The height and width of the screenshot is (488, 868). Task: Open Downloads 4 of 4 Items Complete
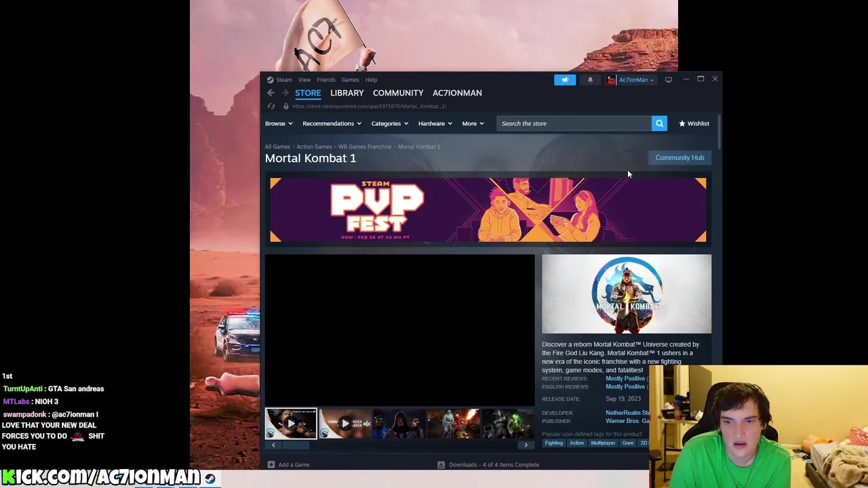click(494, 465)
